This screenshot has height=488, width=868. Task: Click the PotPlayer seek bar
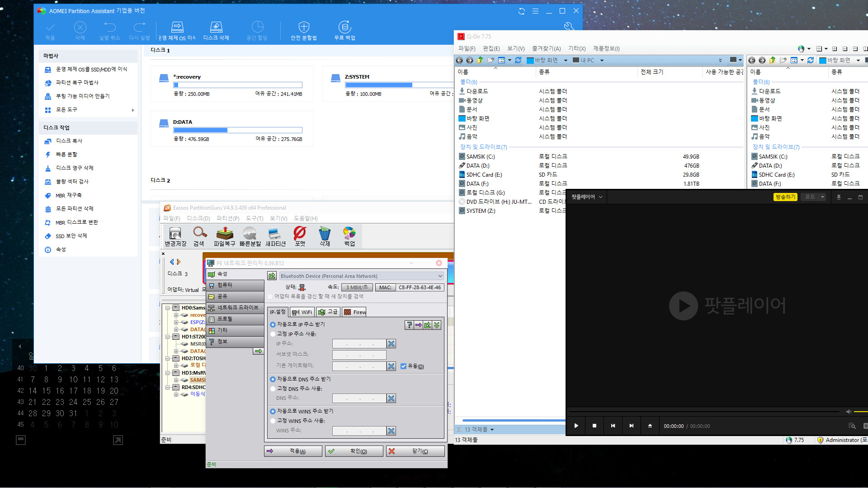pyautogui.click(x=703, y=412)
